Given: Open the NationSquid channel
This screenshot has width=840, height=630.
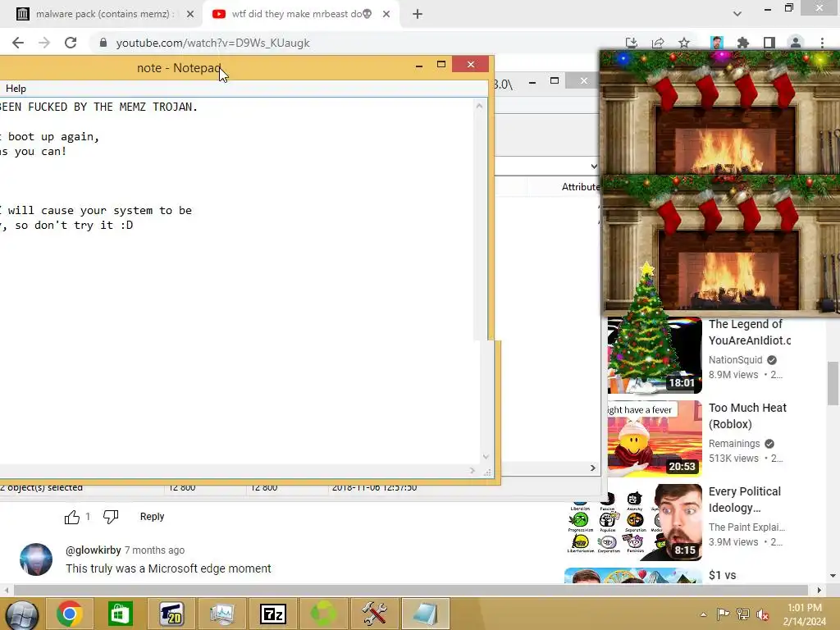Looking at the screenshot, I should (735, 360).
